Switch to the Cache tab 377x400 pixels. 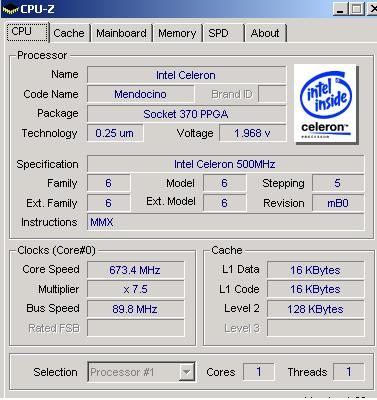tap(69, 33)
